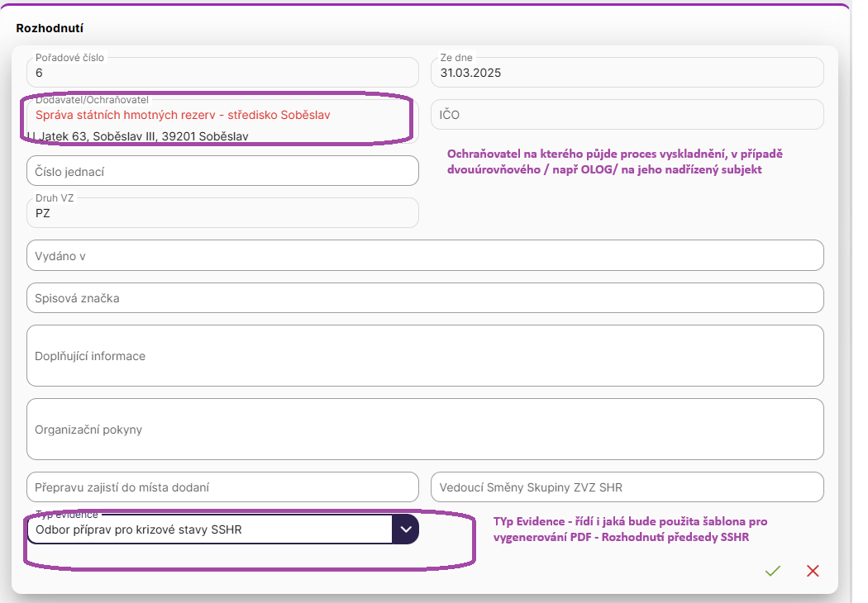Screen dimensions: 868x603
Task: Select the Přepravu zajistí do místa dodaní field
Action: tap(222, 487)
